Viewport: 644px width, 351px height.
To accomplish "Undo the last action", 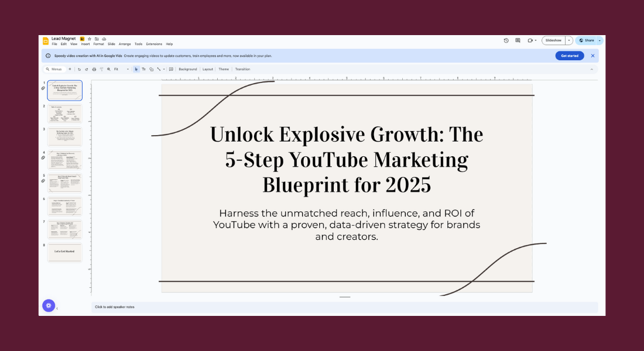I will 79,70.
